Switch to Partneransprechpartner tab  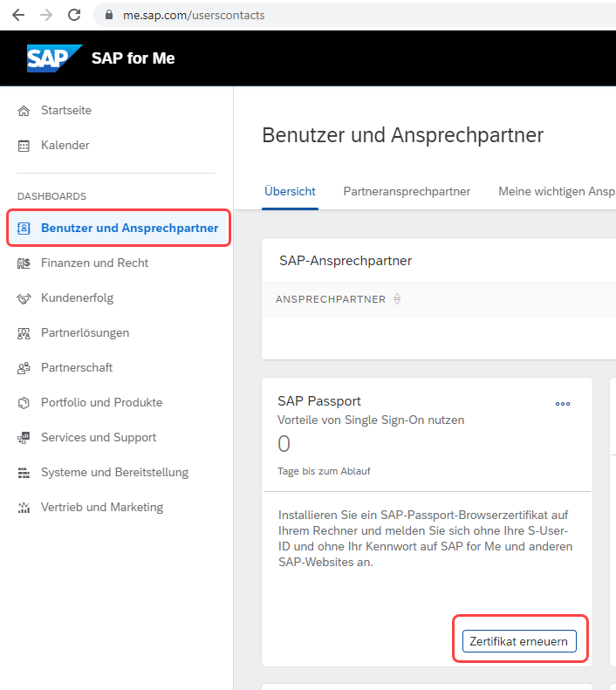click(407, 191)
